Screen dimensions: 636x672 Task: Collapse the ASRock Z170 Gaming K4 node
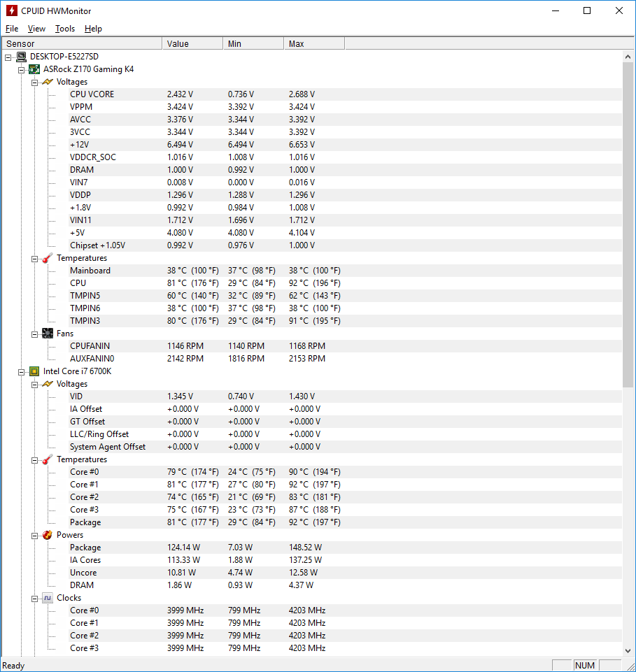[x=21, y=70]
